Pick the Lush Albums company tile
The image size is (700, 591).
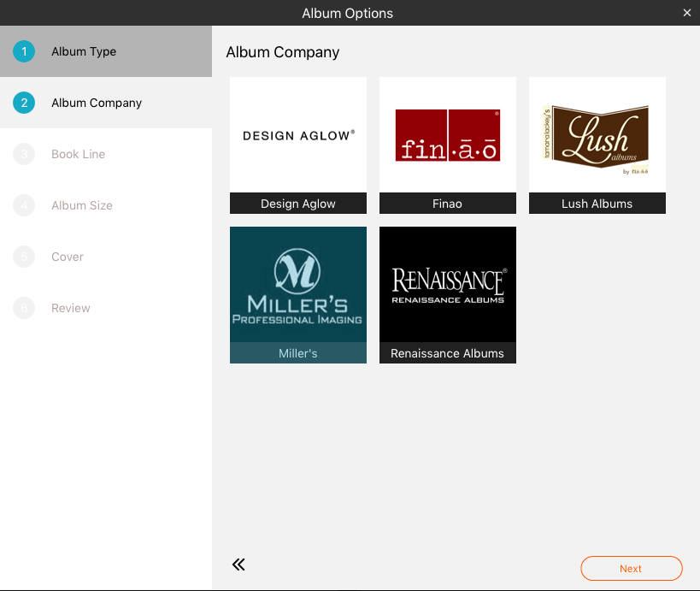pos(597,145)
